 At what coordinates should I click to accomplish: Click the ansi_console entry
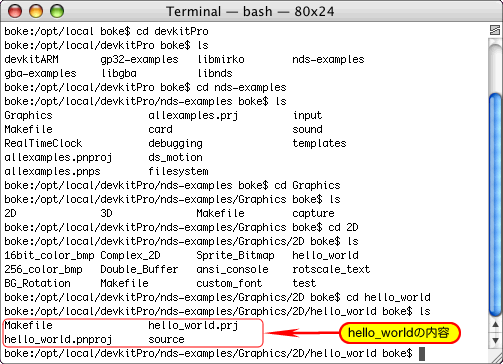[x=232, y=269]
